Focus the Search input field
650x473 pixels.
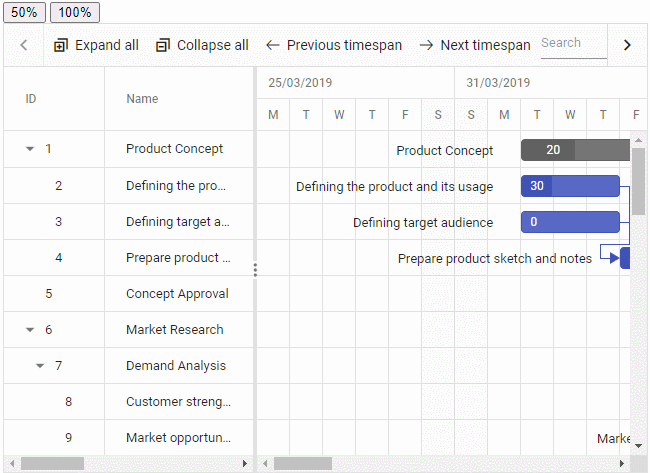click(x=572, y=44)
